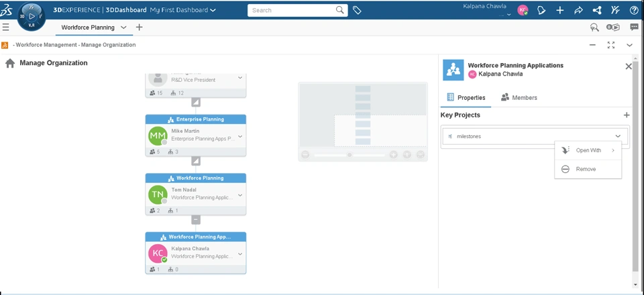Expand the Tom Nadal card chevron

pyautogui.click(x=240, y=195)
